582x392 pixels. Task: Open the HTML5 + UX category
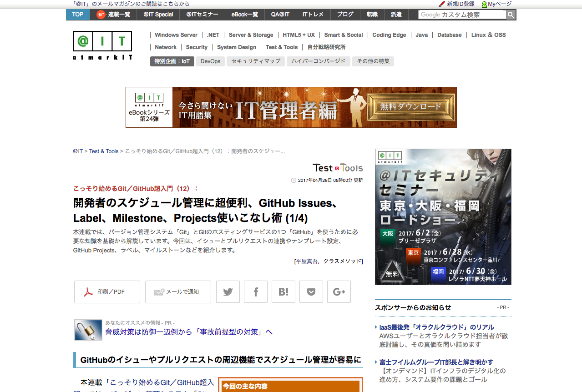coord(299,35)
